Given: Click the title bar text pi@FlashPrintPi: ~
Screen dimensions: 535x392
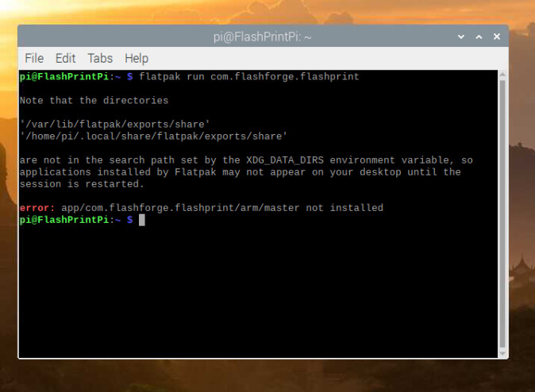Looking at the screenshot, I should (263, 37).
